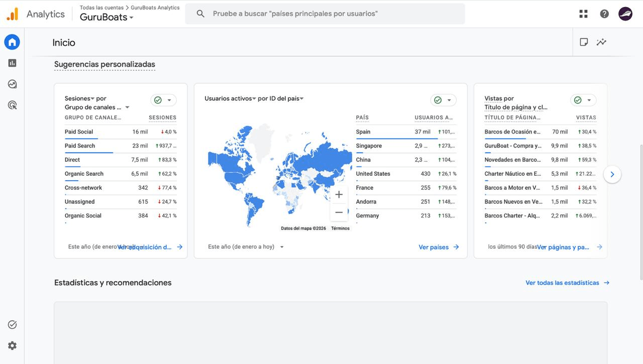Click the Términos link on the map
Image resolution: width=643 pixels, height=364 pixels.
340,228
